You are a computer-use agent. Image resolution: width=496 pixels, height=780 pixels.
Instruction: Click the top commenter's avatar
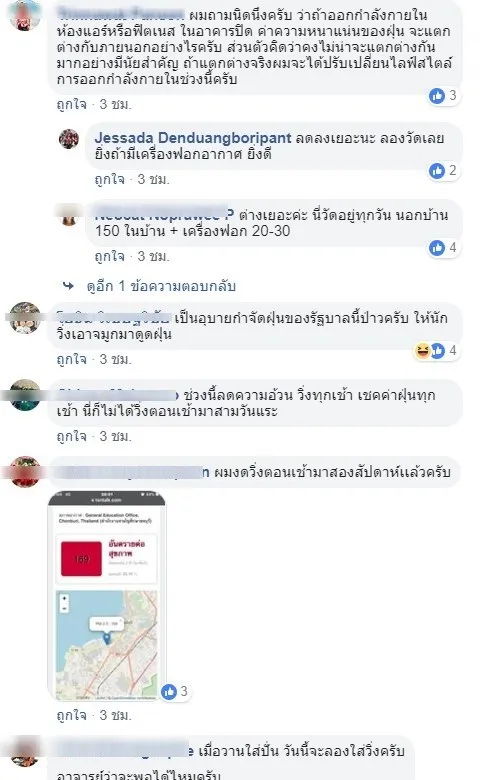click(x=25, y=14)
